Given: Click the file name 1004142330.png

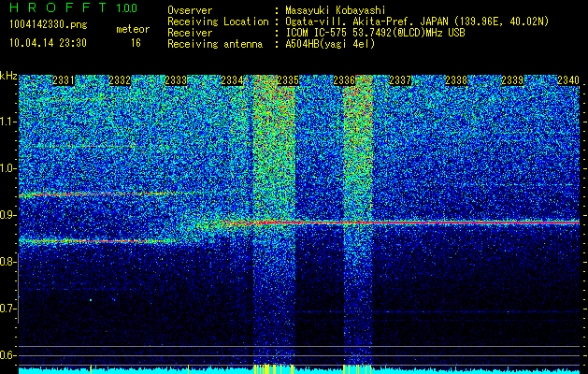Looking at the screenshot, I should point(49,25).
